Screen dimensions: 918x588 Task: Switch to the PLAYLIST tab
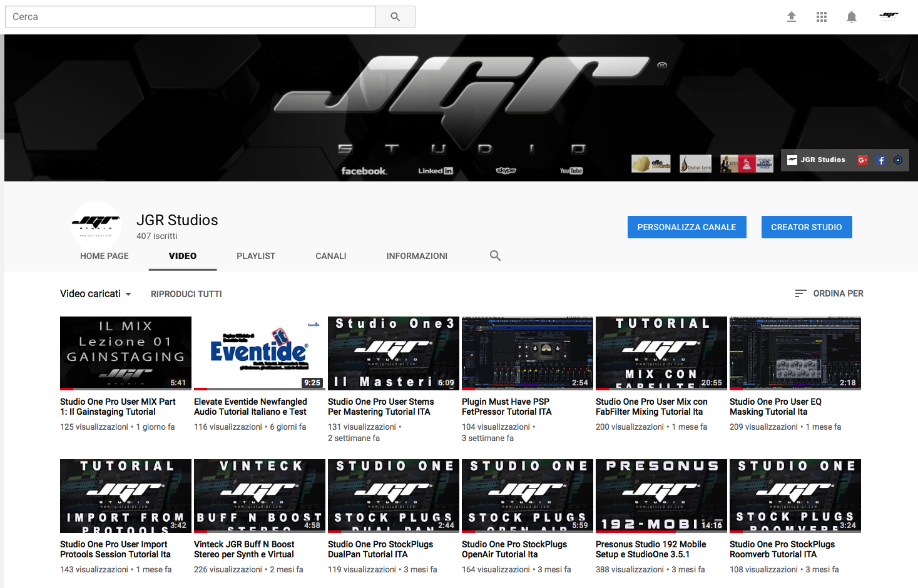(x=255, y=256)
